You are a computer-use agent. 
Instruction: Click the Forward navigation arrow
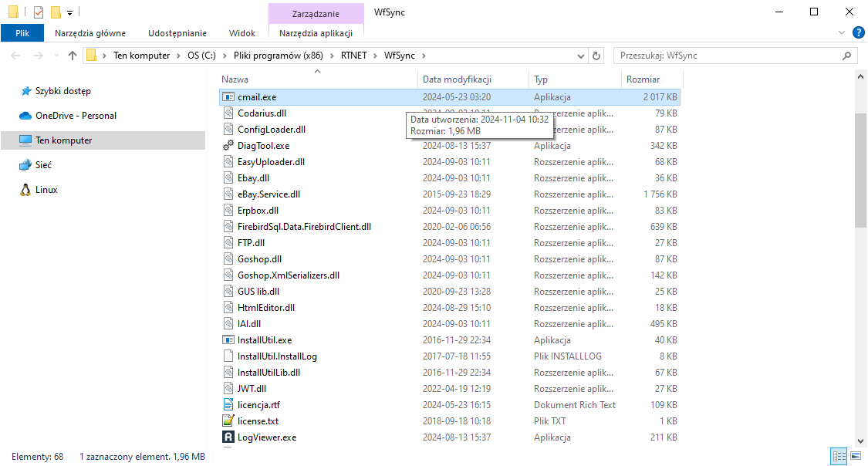(39, 56)
